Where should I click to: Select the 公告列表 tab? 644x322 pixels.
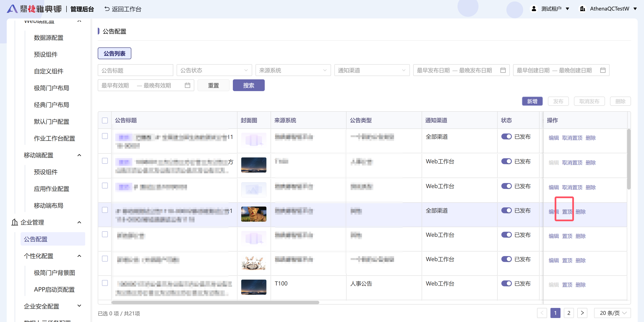(x=115, y=54)
